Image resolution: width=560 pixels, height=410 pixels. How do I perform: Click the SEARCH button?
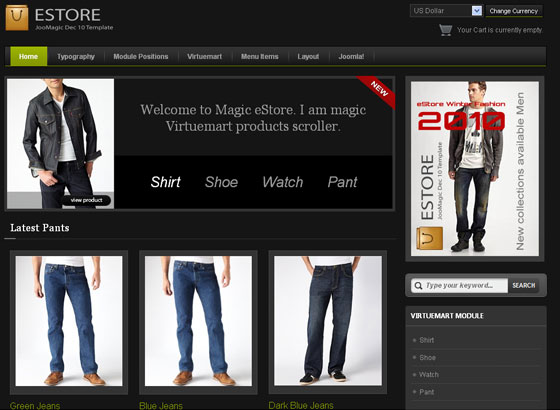pos(524,285)
